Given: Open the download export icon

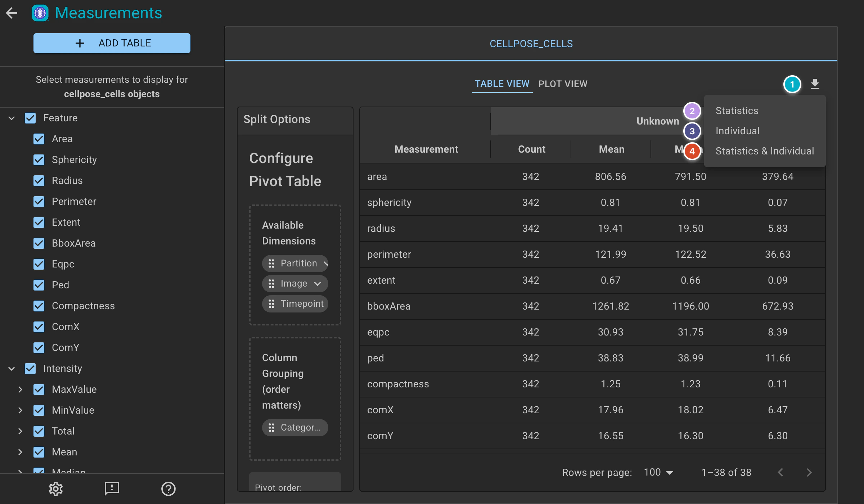Looking at the screenshot, I should [815, 84].
